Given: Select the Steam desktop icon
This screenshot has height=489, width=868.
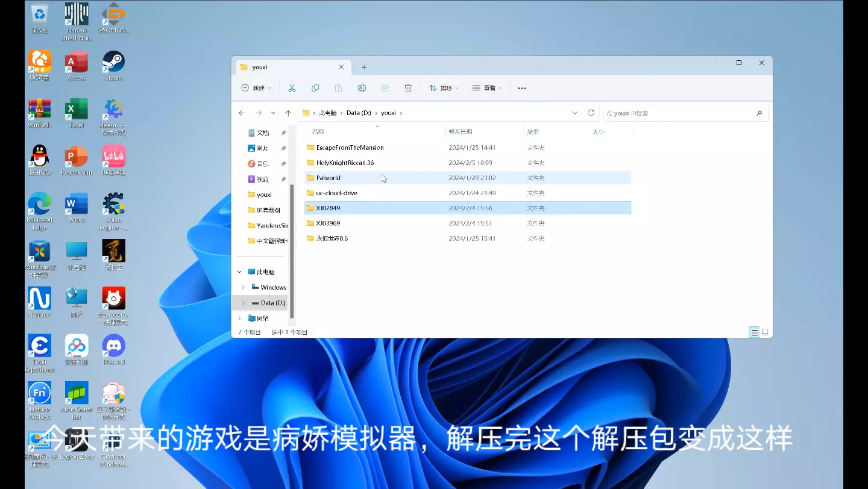Looking at the screenshot, I should pyautogui.click(x=113, y=66).
